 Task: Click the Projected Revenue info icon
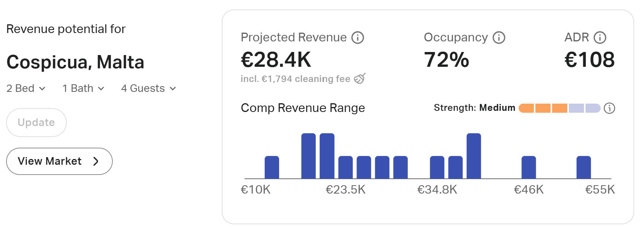[357, 38]
